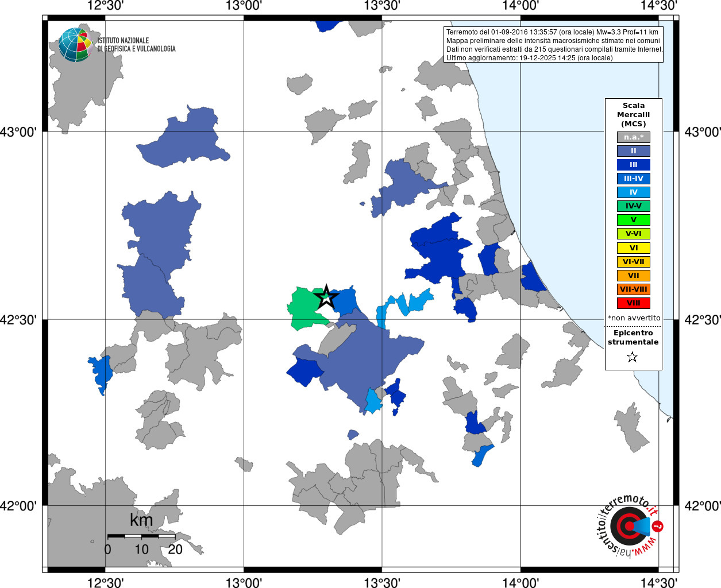Click the bottom axis label 13°00'
The width and height of the screenshot is (721, 588).
pyautogui.click(x=244, y=582)
